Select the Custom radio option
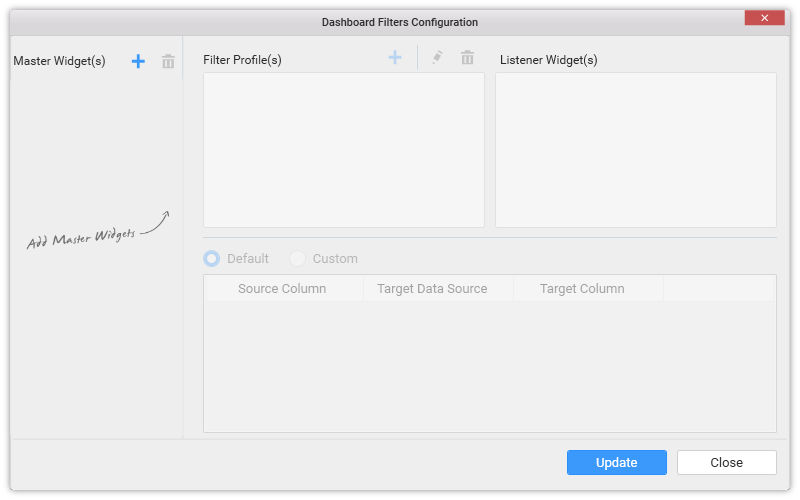This screenshot has height=500, width=800. click(297, 259)
